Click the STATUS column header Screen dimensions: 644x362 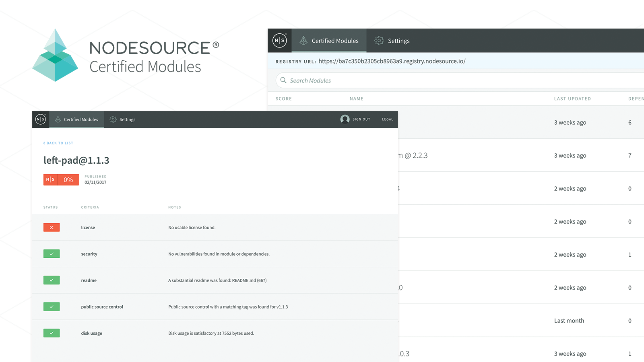click(x=51, y=208)
